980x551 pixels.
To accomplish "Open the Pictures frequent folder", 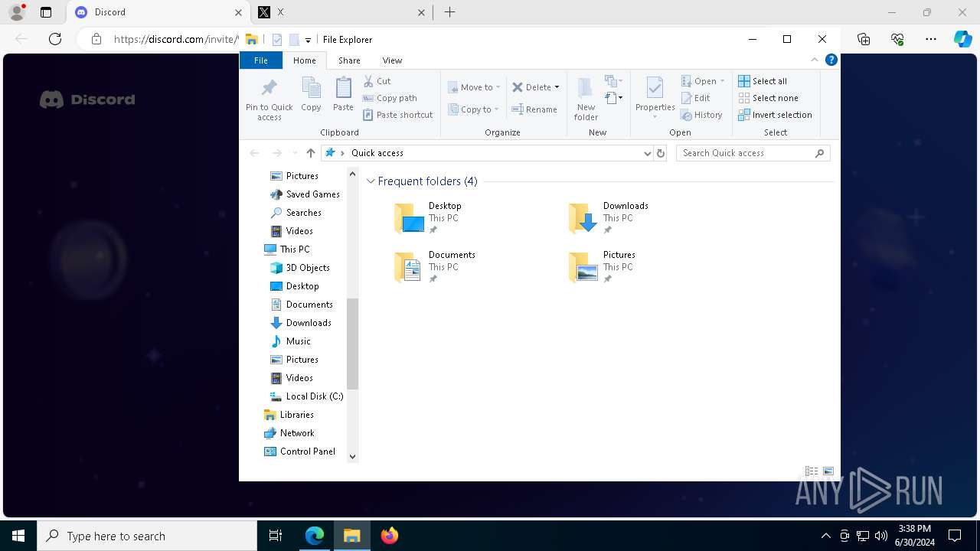I will pos(603,267).
